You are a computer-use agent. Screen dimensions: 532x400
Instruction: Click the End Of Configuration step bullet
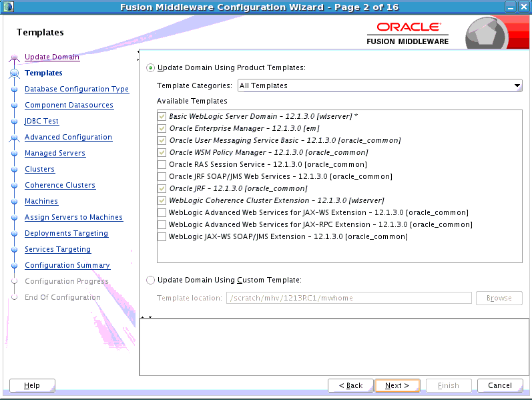tap(14, 297)
